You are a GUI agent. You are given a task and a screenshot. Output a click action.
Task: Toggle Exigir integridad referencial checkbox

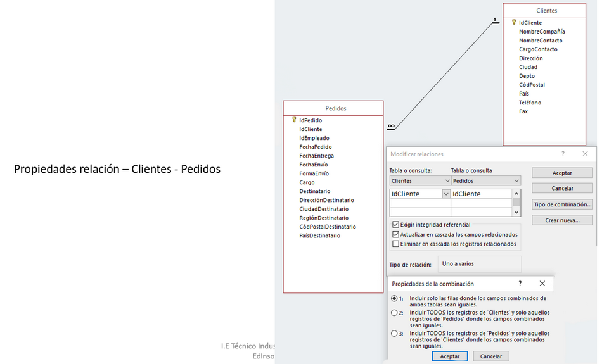click(x=395, y=225)
